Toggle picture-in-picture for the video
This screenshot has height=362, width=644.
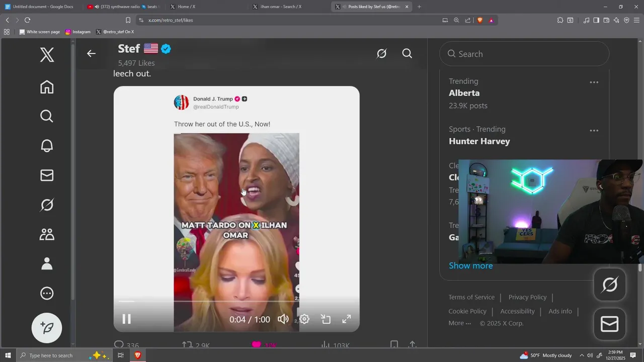326,319
